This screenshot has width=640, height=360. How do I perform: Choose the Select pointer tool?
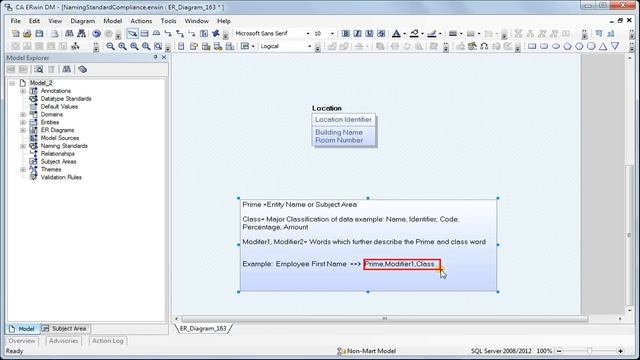pos(132,33)
